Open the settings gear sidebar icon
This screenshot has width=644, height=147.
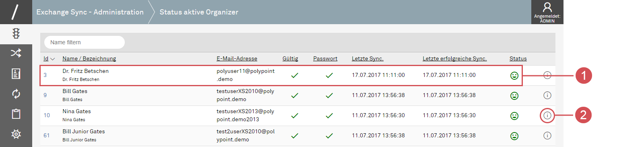(16, 134)
